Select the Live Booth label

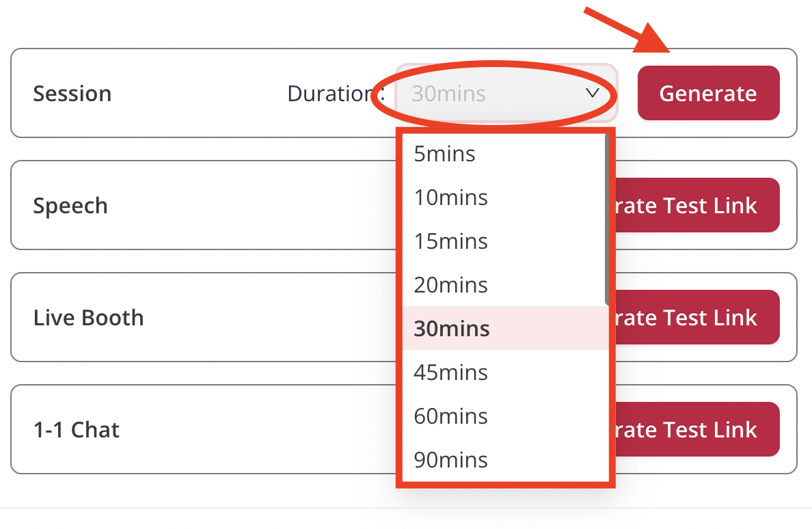tap(88, 318)
